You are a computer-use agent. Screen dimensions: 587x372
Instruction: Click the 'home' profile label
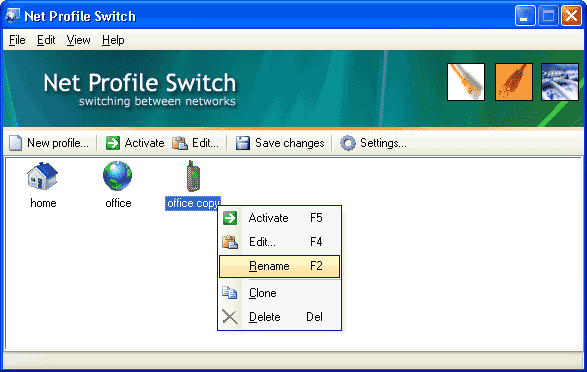43,203
